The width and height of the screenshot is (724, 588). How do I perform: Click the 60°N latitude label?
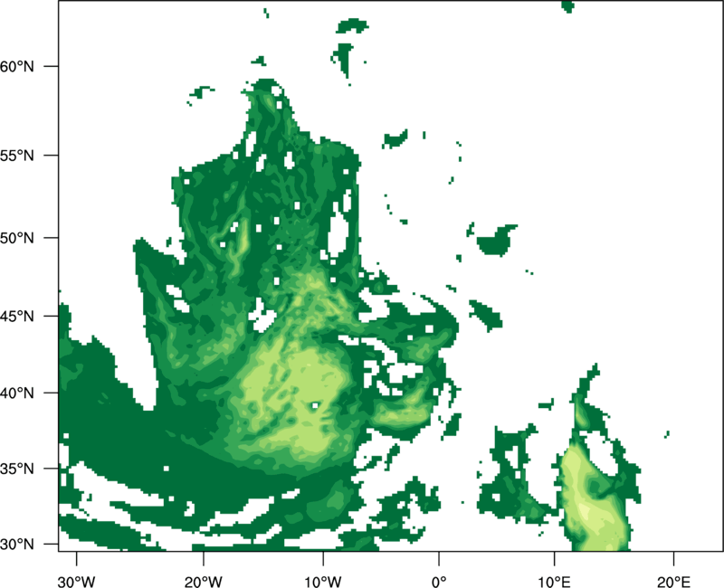(x=17, y=66)
